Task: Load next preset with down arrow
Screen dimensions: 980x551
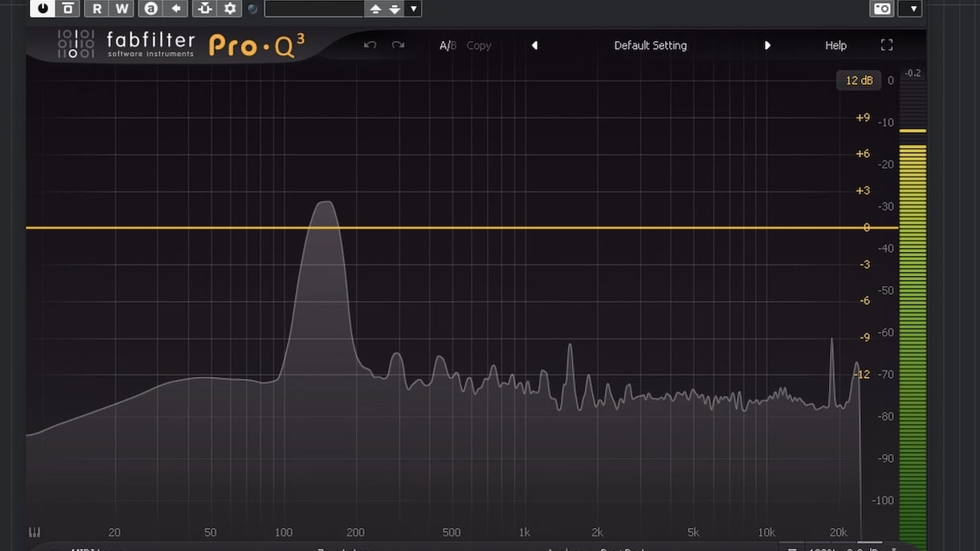Action: tap(394, 9)
